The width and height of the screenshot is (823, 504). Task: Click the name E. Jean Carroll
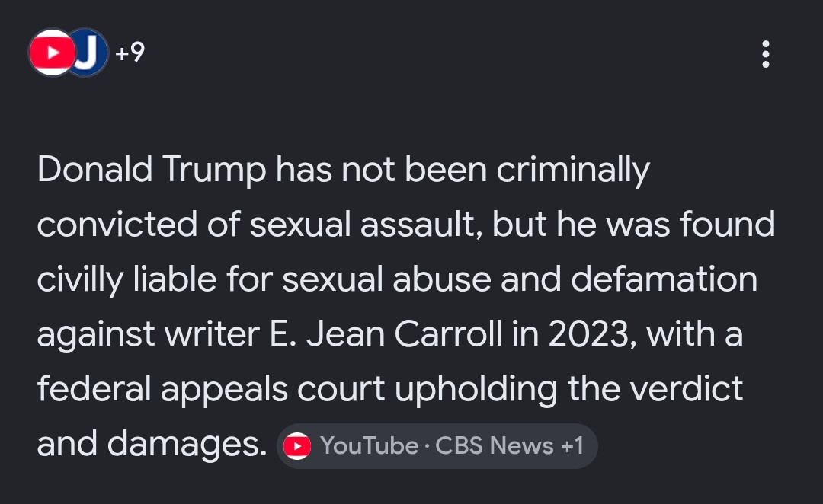(x=386, y=333)
